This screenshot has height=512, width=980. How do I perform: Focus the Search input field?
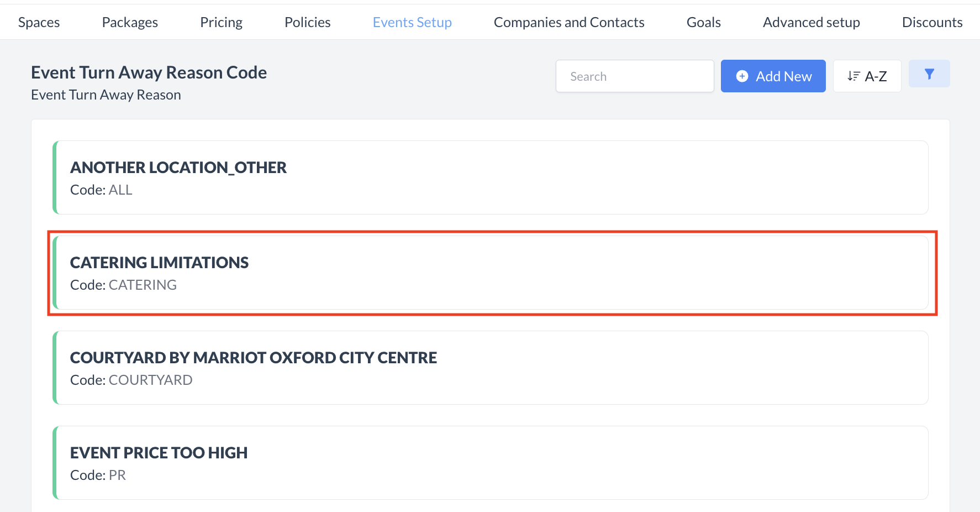tap(635, 76)
